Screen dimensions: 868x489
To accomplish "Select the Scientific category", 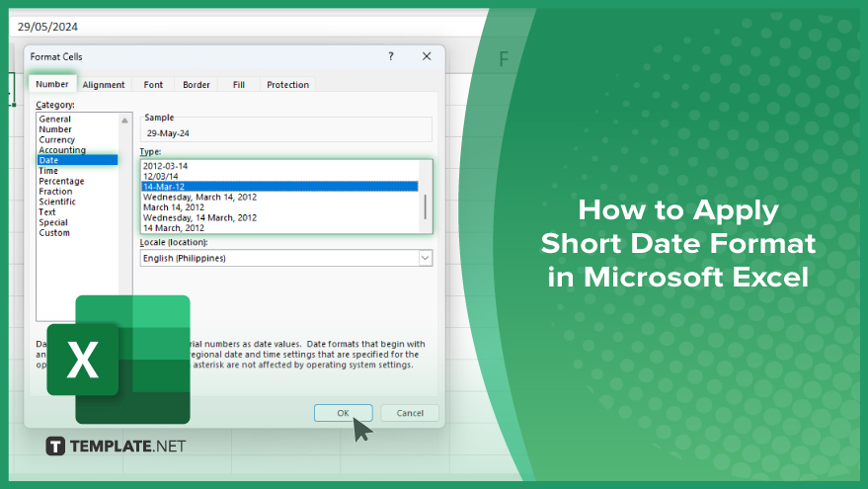I will [57, 202].
